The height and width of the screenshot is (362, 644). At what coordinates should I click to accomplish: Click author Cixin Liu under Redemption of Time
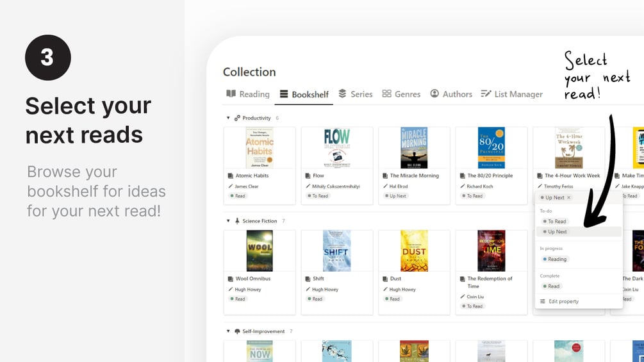tap(475, 297)
